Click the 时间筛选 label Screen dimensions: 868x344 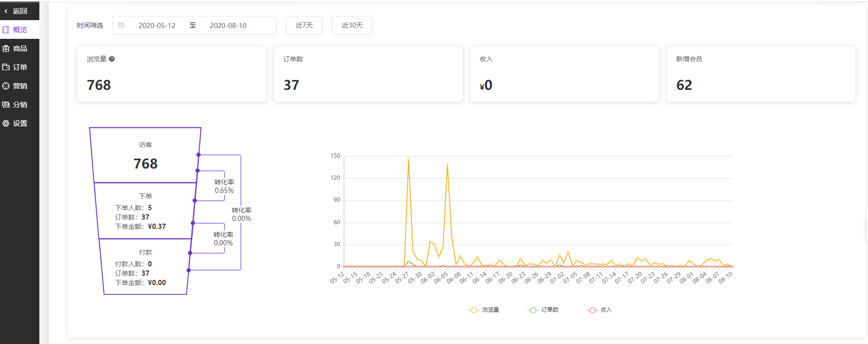point(90,25)
